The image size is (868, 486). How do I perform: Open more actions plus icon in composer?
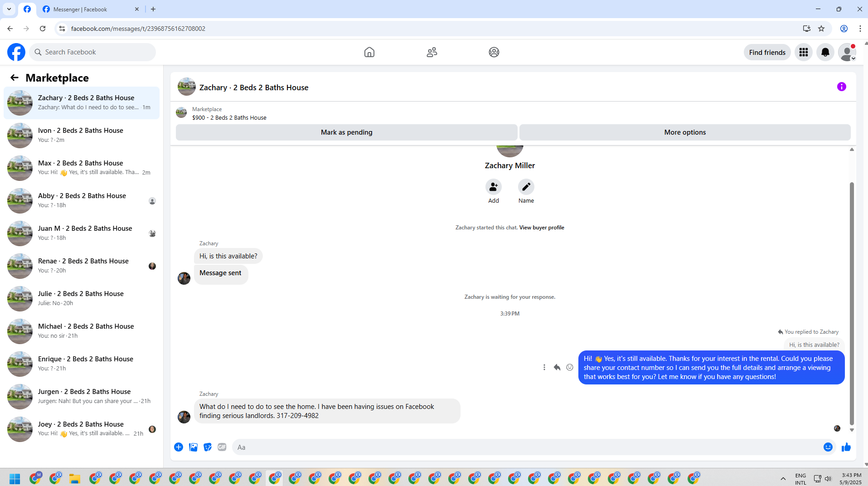(179, 447)
